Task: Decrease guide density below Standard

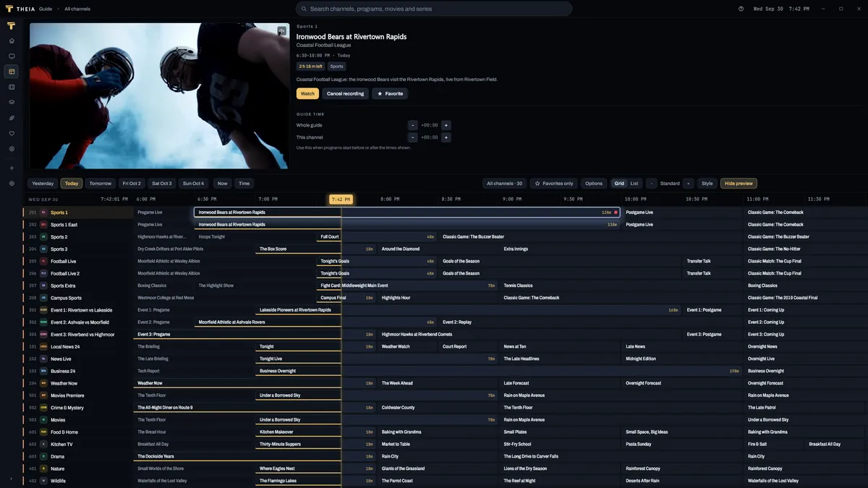Action: (652, 184)
